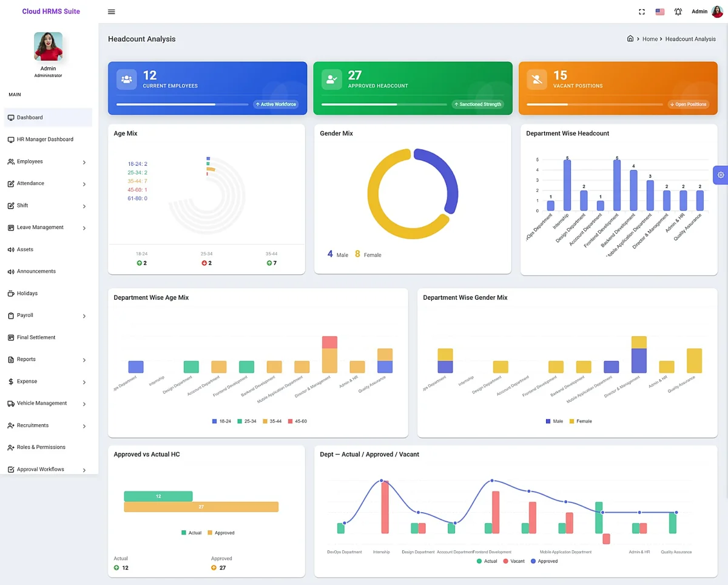Expand the Reports submenu chevron

(84, 360)
